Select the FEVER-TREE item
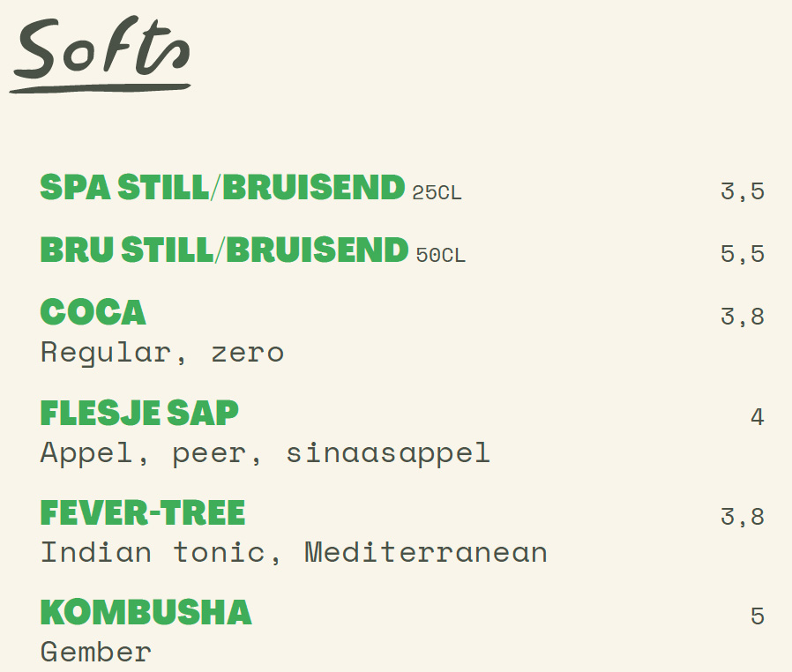The height and width of the screenshot is (672, 792). coord(143,513)
